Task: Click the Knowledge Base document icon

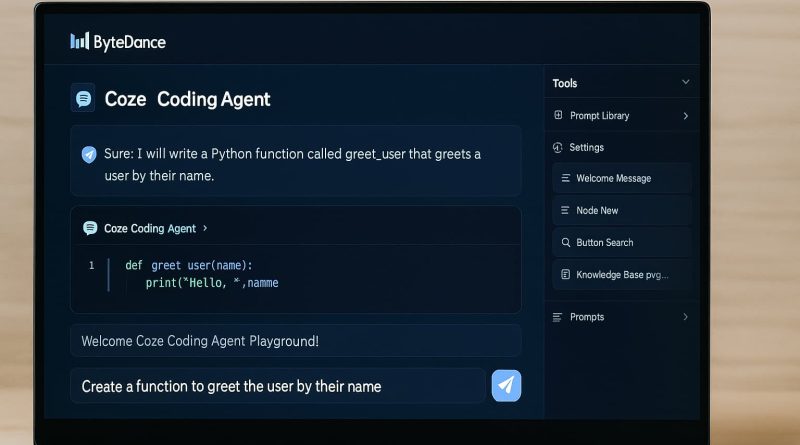Action: tap(565, 275)
